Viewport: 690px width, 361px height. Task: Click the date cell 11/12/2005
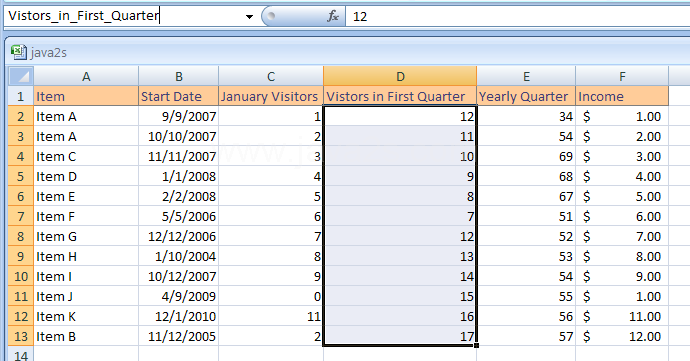pyautogui.click(x=179, y=336)
